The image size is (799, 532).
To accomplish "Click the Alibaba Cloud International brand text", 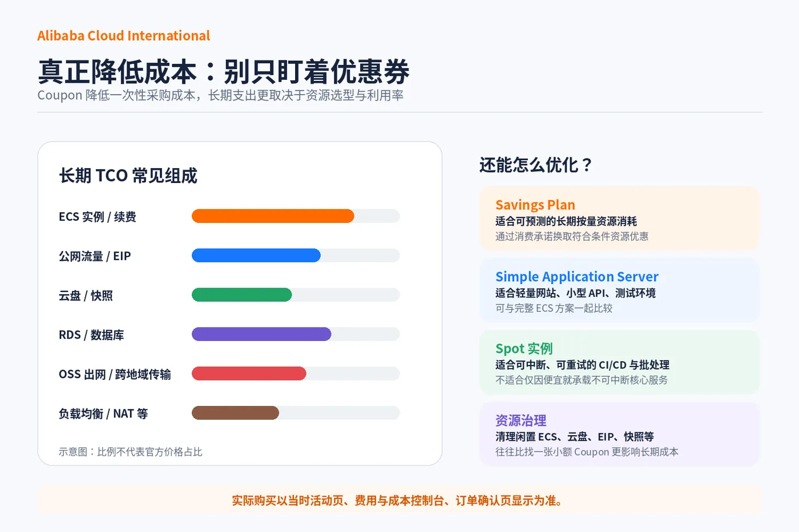I will coord(124,35).
